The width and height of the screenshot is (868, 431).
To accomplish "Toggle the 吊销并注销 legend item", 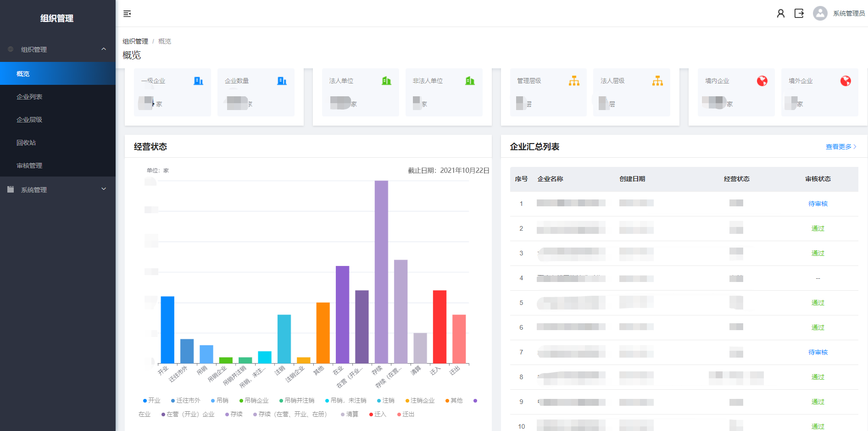I will [x=297, y=400].
